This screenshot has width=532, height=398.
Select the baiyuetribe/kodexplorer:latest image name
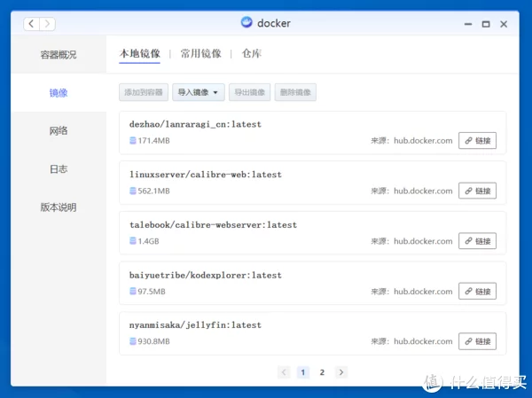206,275
